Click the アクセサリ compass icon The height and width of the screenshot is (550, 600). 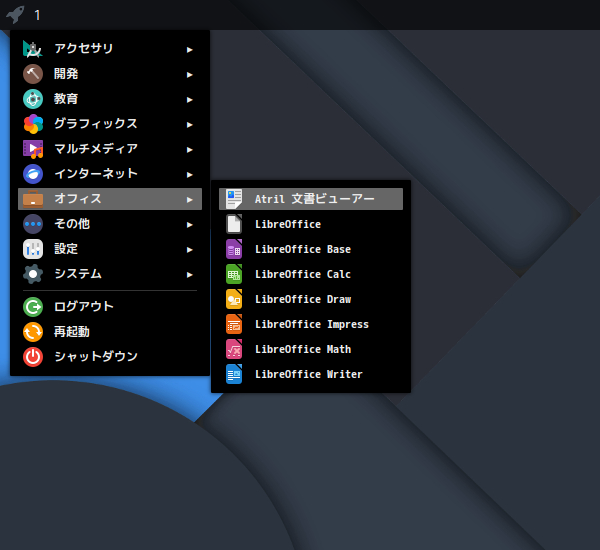pyautogui.click(x=33, y=49)
